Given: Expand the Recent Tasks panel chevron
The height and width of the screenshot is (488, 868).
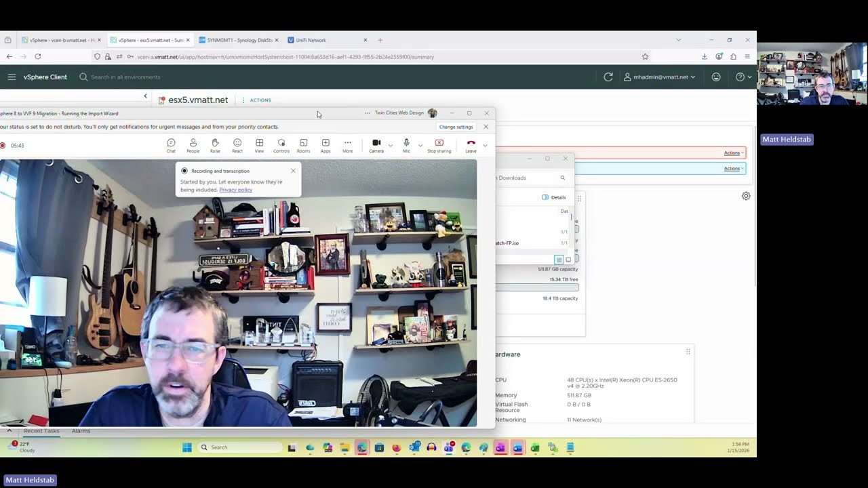Looking at the screenshot, I should [9, 431].
